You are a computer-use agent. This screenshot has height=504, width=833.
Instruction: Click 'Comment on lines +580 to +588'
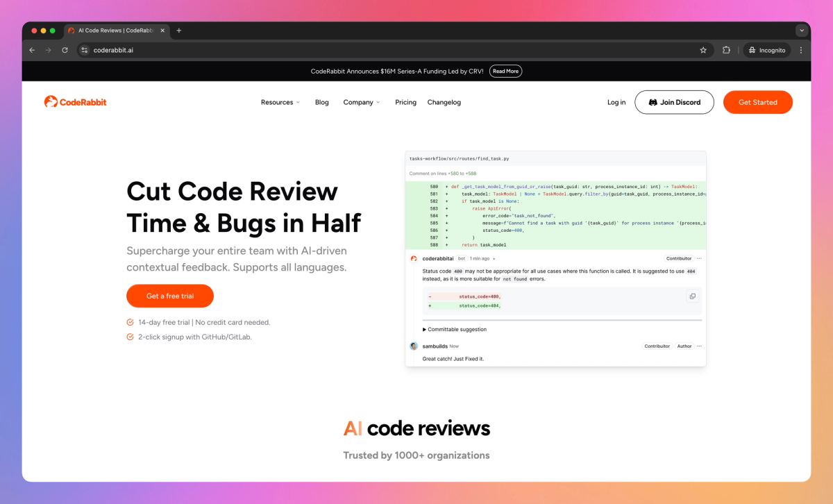point(442,174)
